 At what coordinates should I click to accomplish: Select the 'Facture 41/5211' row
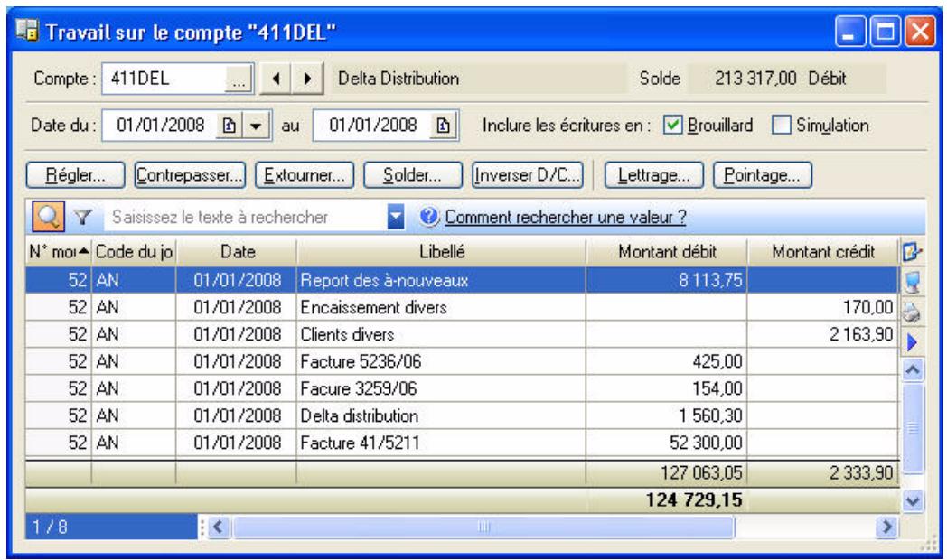[x=462, y=443]
